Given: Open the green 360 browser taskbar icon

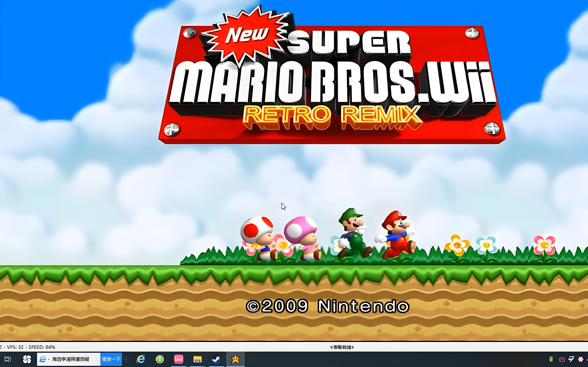Looking at the screenshot, I should (160, 359).
